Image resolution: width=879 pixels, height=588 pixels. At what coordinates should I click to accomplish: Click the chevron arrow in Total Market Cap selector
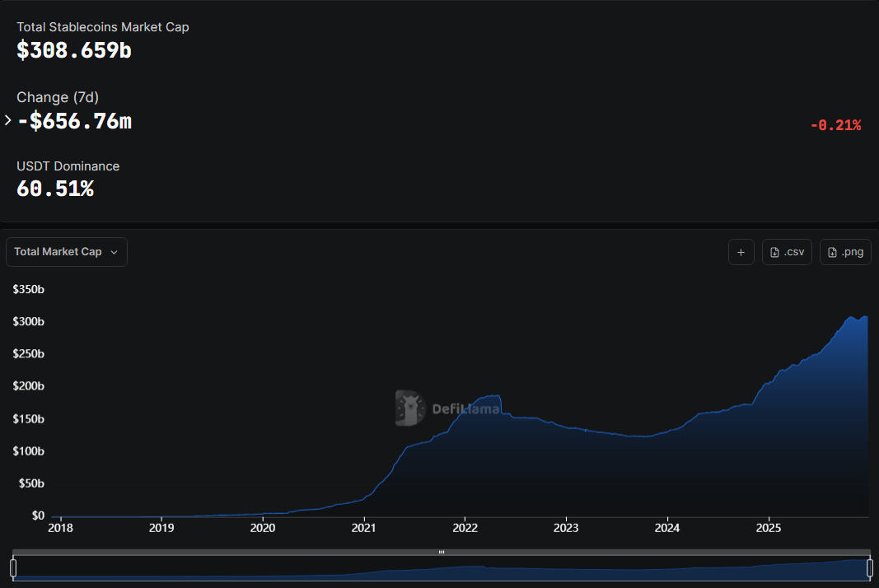(x=114, y=252)
